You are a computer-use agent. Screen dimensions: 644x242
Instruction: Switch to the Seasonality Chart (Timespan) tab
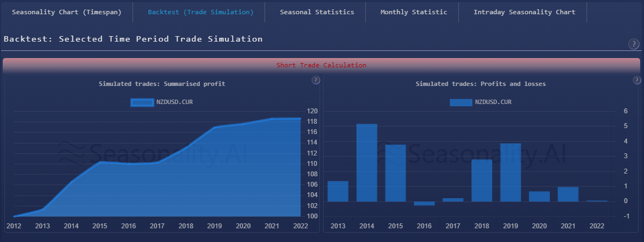pos(67,12)
